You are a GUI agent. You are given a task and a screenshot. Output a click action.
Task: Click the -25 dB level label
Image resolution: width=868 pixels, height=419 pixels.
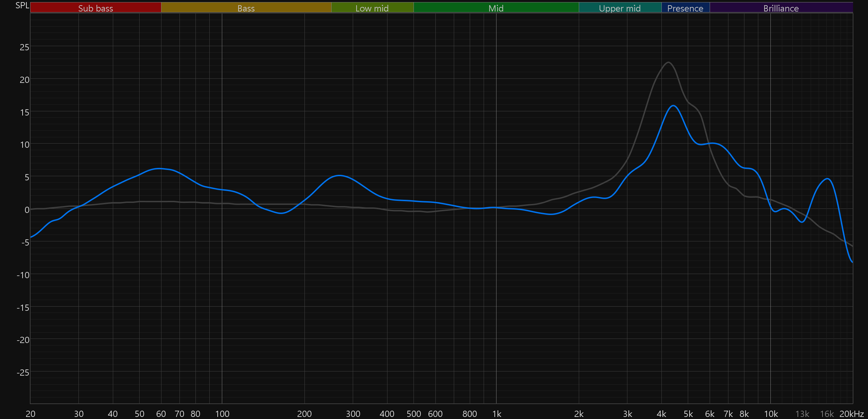click(23, 373)
